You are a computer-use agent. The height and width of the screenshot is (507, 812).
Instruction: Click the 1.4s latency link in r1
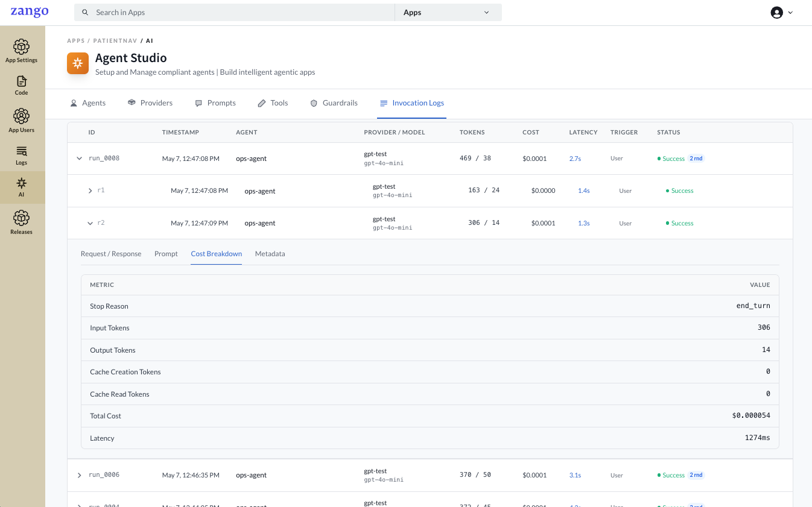(x=583, y=191)
